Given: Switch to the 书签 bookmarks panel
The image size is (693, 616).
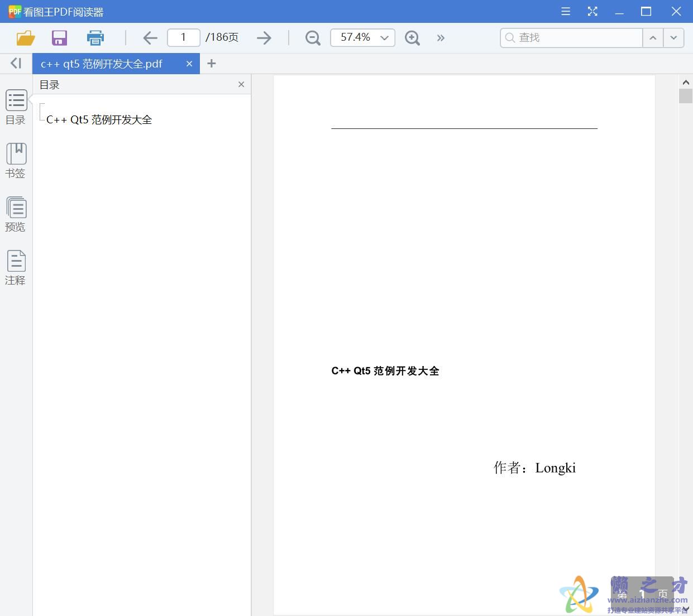Looking at the screenshot, I should tap(16, 160).
